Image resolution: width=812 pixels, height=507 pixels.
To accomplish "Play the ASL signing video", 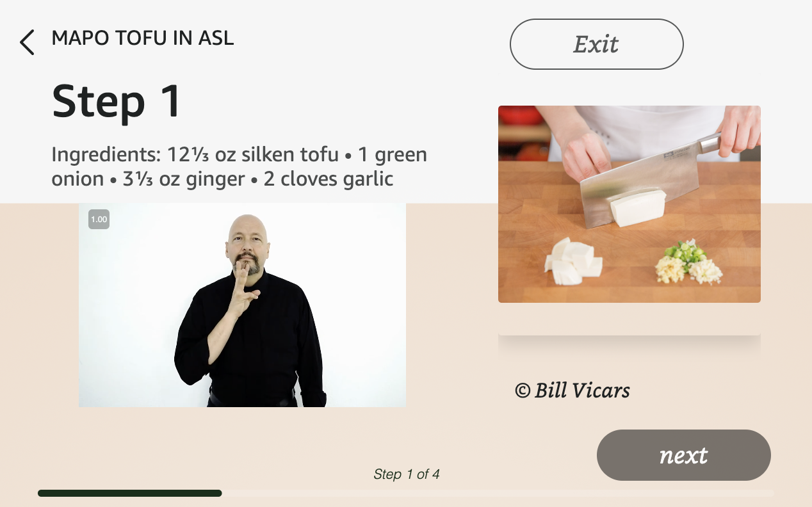I will (242, 305).
